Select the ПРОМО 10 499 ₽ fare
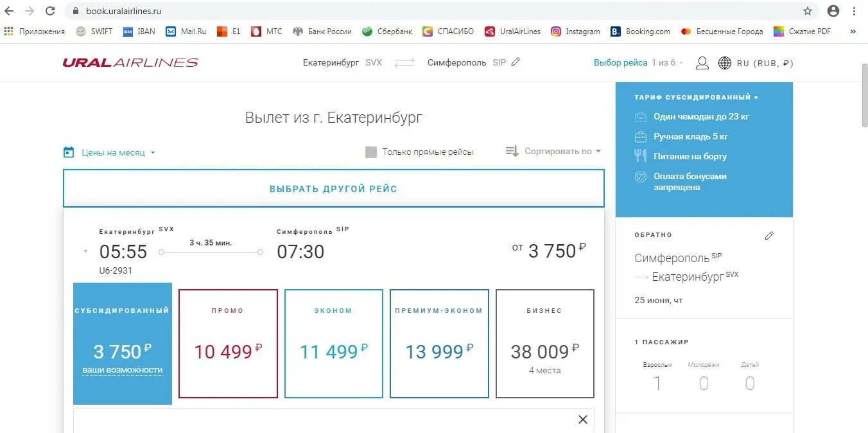 [228, 344]
